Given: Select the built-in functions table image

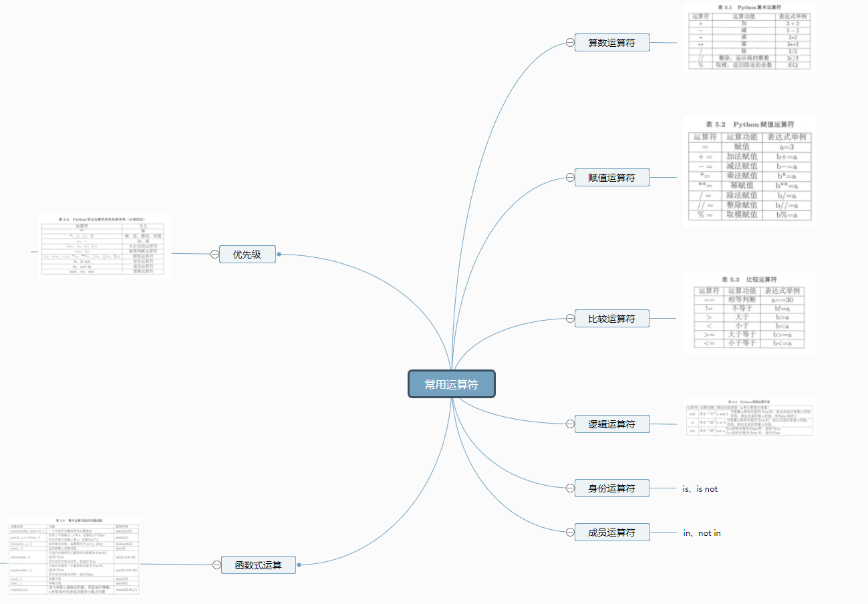Looking at the screenshot, I should click(75, 556).
